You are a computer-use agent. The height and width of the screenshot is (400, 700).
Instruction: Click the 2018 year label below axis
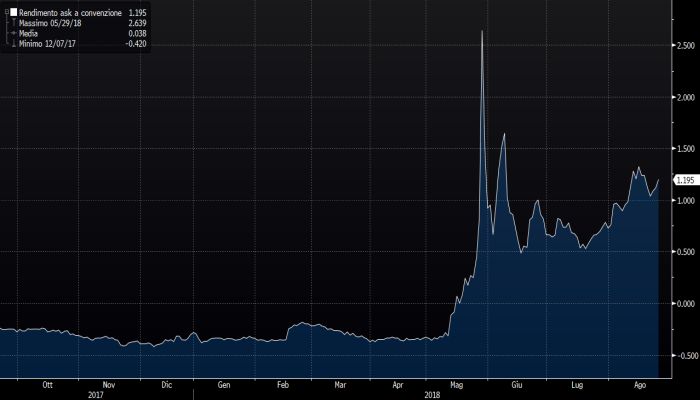point(431,393)
